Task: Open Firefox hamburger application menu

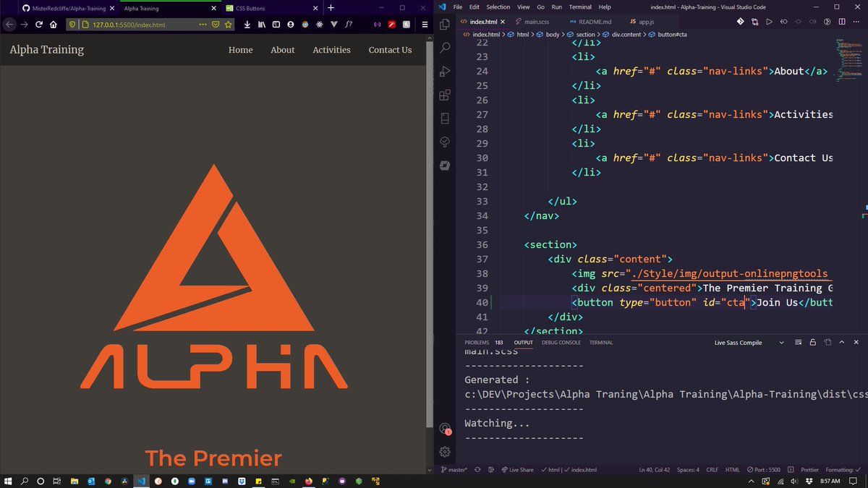Action: [425, 24]
